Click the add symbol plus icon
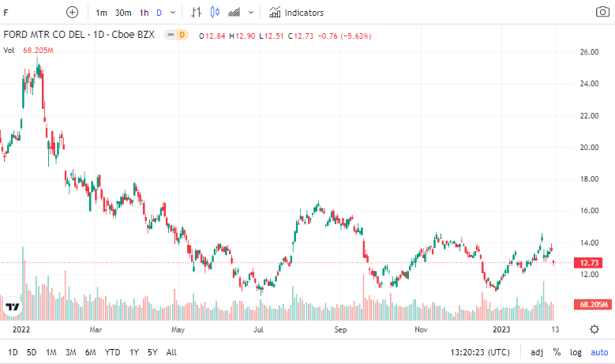The image size is (615, 364). point(72,13)
